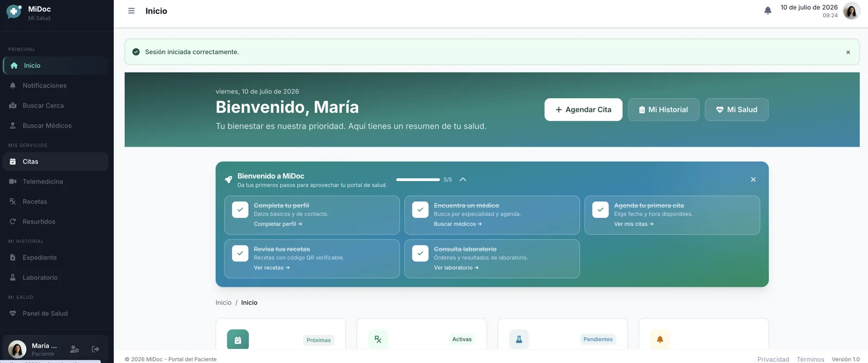Toggle Encuentra un médico checkbox
This screenshot has height=363, width=868.
click(420, 210)
